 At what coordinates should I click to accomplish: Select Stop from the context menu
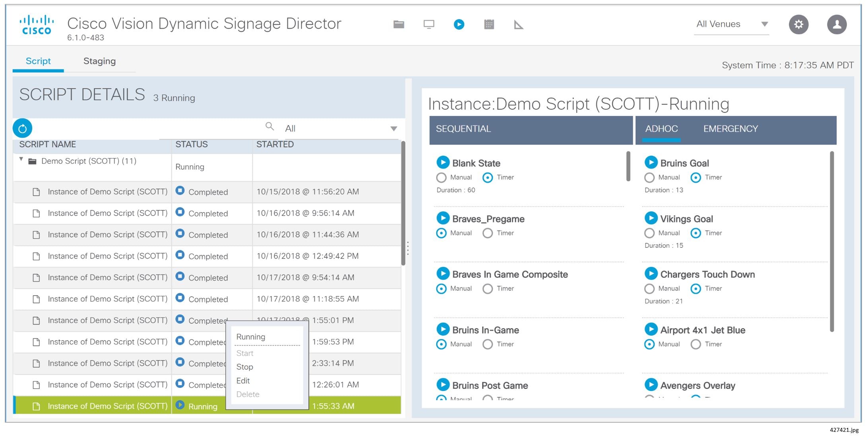pos(244,367)
